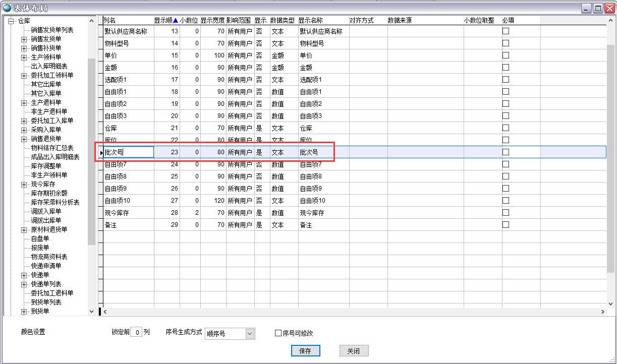Click the app icon in the title bar
Screen dimensions: 617x364
point(7,8)
